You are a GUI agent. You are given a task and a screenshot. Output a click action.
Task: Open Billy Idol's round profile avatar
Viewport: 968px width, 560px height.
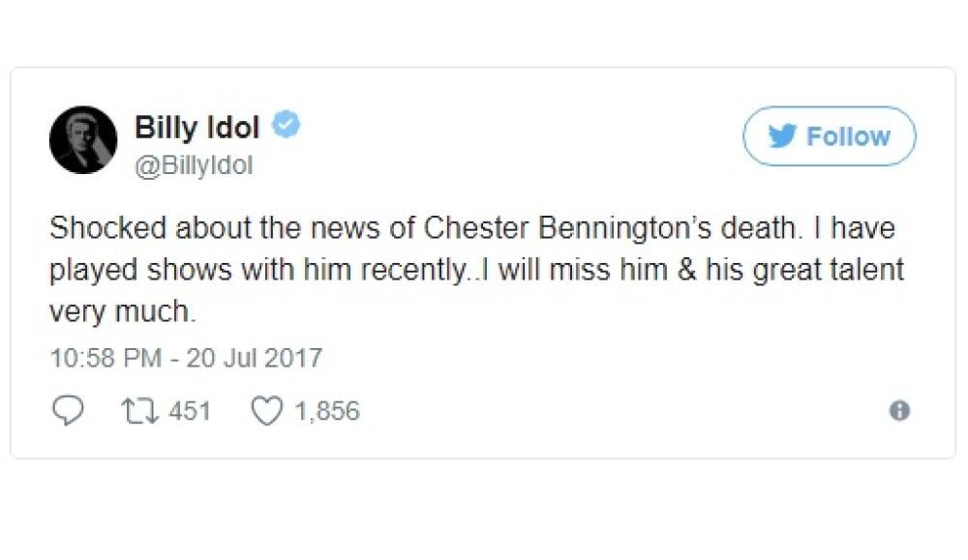[x=83, y=140]
